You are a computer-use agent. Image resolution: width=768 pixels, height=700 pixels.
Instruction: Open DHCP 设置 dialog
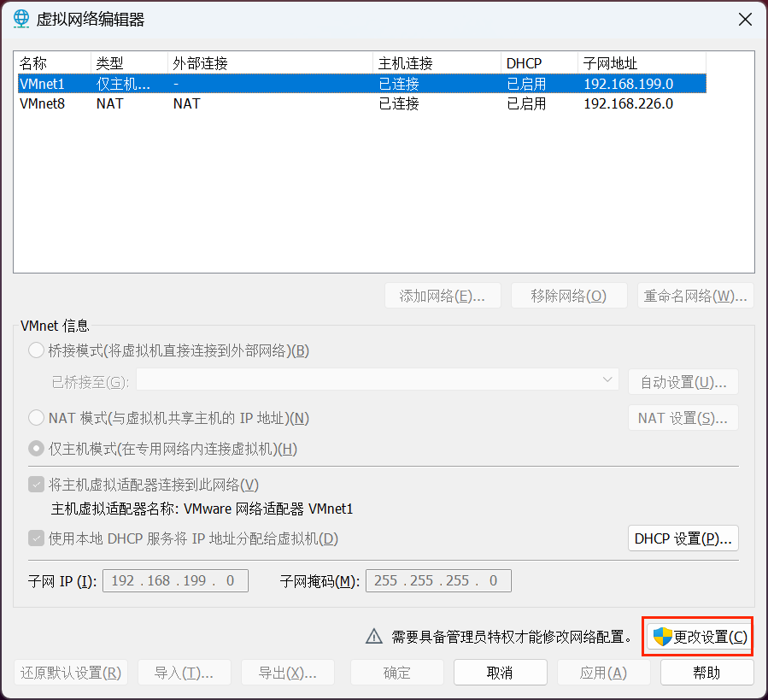tap(683, 538)
